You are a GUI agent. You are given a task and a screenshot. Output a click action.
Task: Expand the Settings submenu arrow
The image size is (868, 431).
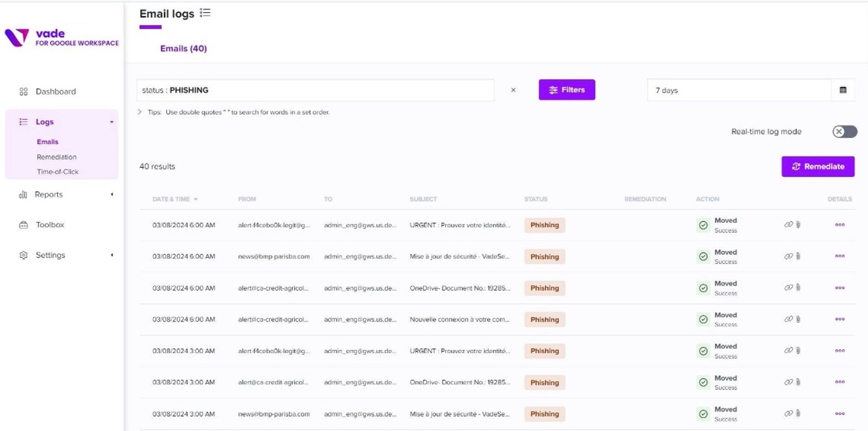[x=112, y=255]
